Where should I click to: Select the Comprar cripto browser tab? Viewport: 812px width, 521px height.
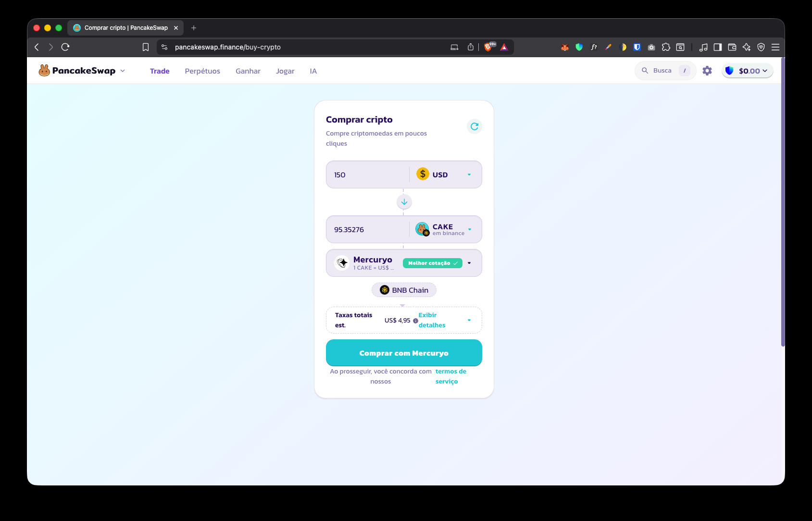[125, 28]
